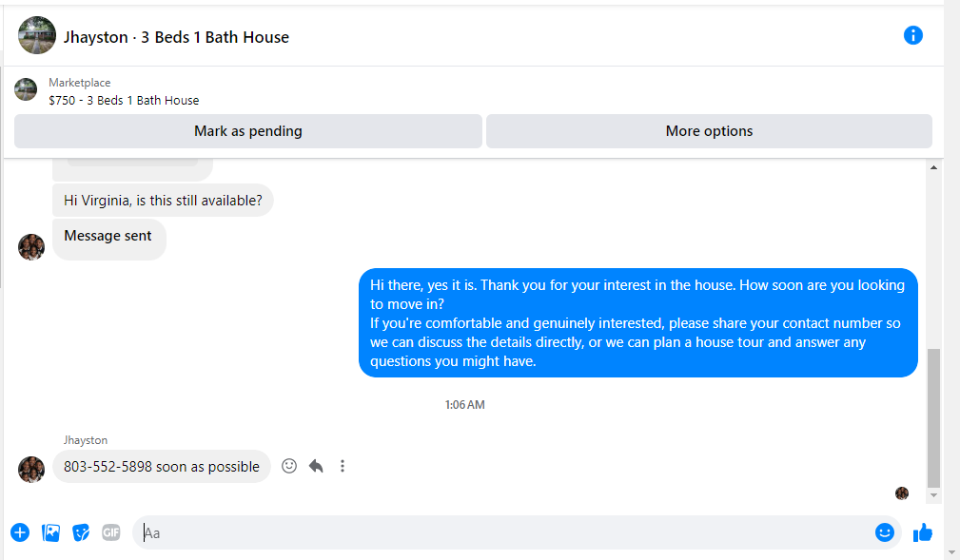The width and height of the screenshot is (960, 560).
Task: Open conversation information icon
Action: 912,35
